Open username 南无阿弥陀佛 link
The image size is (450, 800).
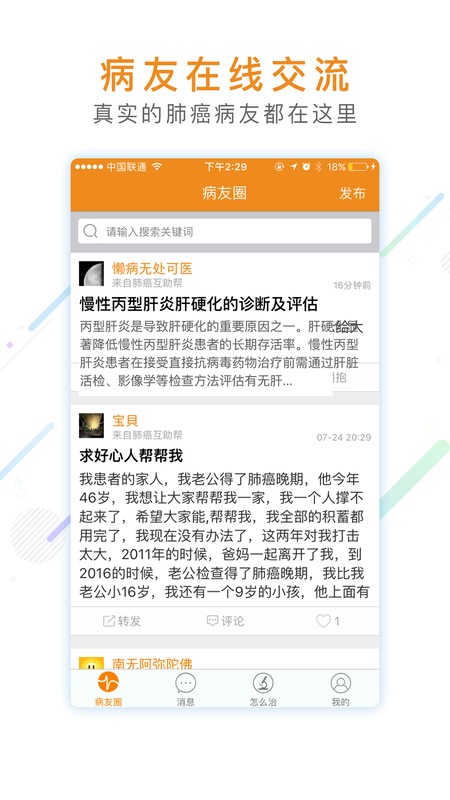click(x=152, y=663)
